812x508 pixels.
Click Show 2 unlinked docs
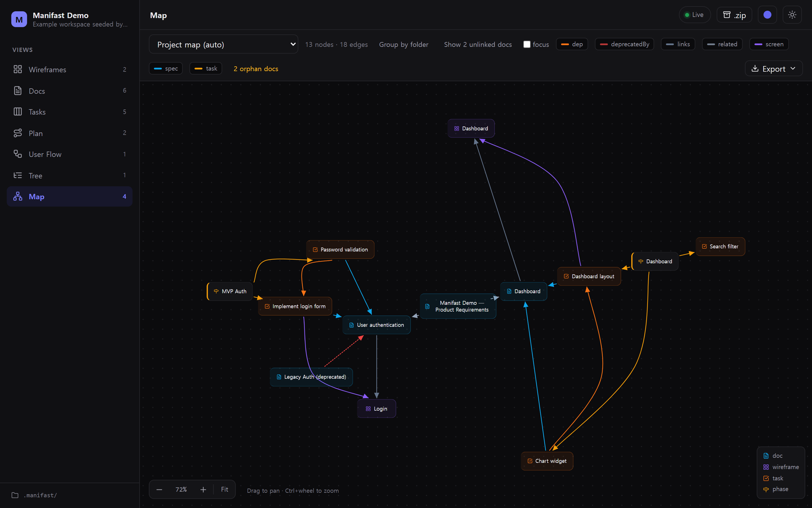[478, 44]
